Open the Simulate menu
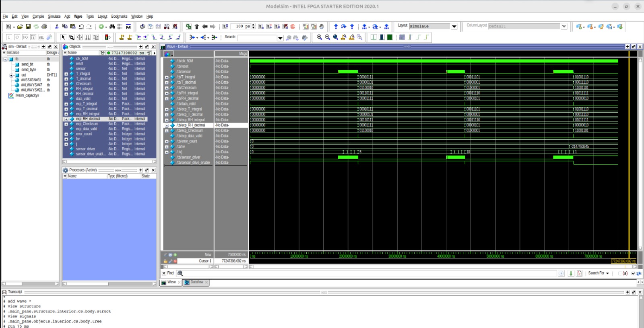 point(54,17)
